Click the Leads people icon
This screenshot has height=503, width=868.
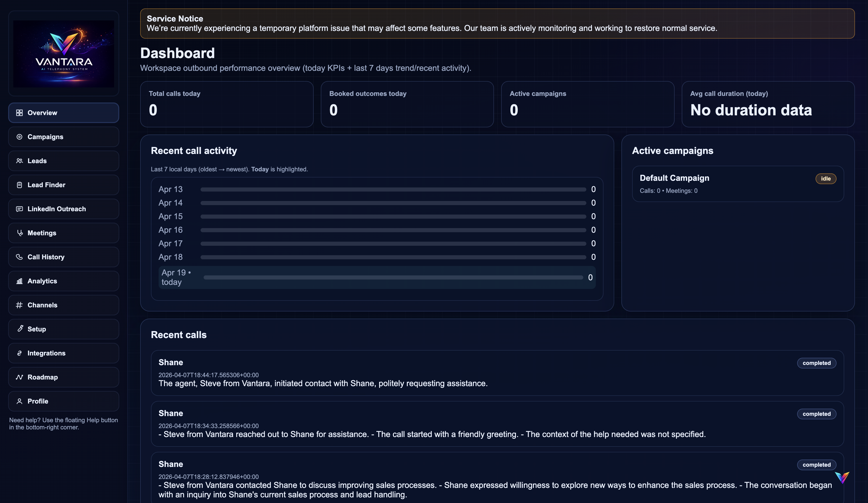[19, 161]
